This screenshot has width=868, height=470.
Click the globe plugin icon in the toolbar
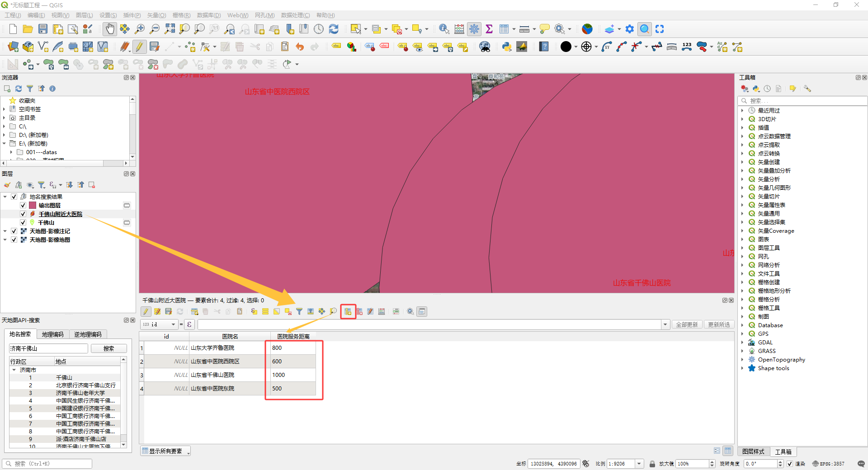tap(587, 29)
